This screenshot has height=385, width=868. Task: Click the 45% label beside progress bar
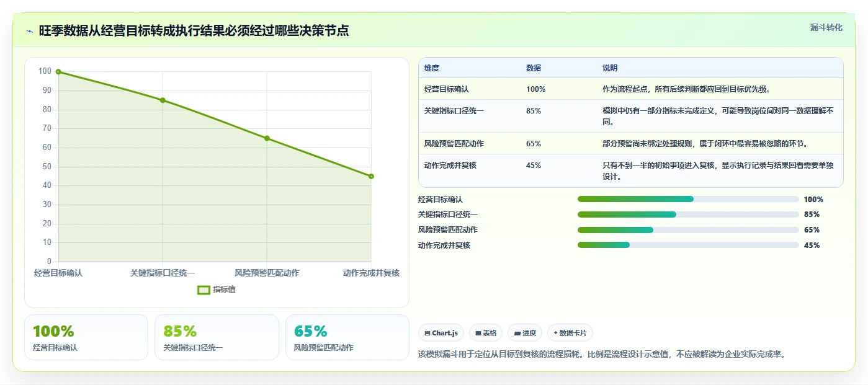click(x=812, y=246)
